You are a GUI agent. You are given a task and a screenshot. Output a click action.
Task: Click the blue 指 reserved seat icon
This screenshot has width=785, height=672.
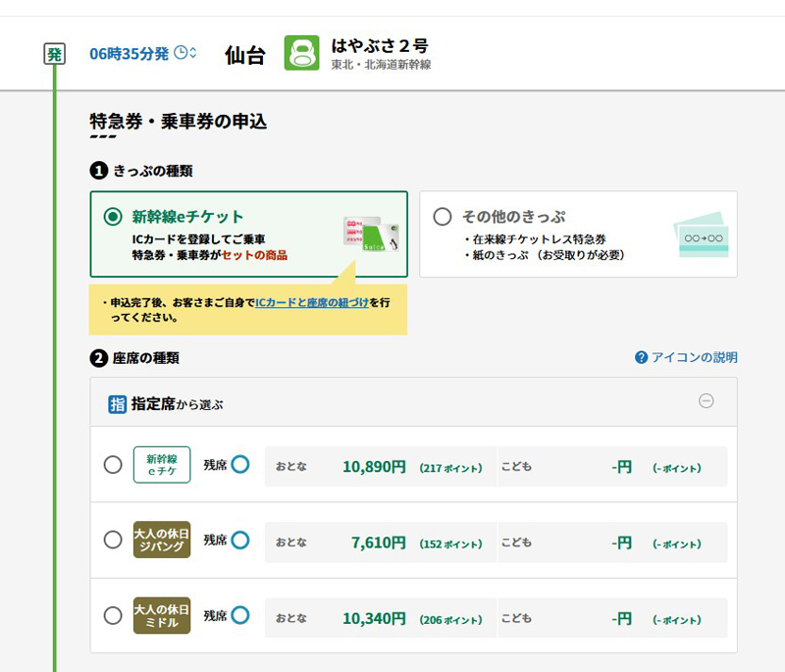pyautogui.click(x=118, y=403)
